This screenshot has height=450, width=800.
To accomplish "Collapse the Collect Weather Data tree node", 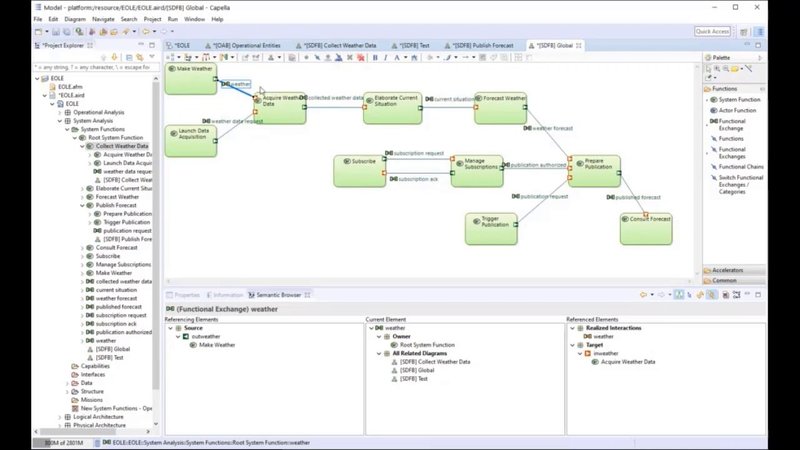I will (x=82, y=146).
